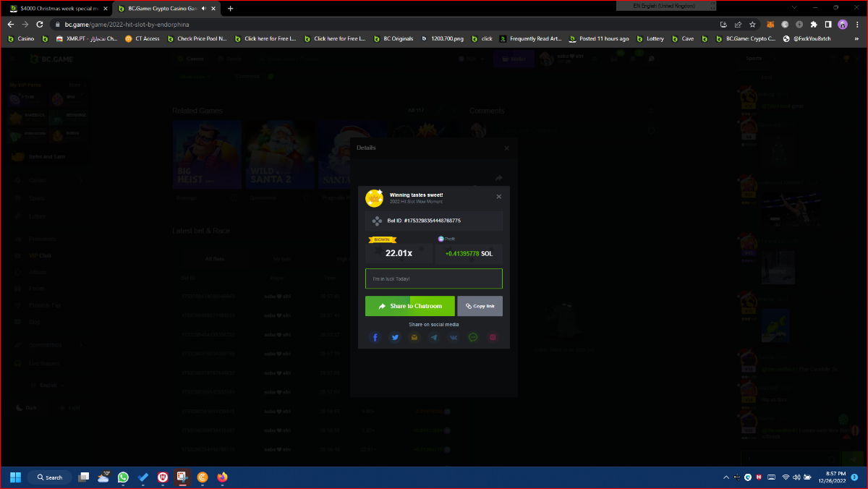Close the Details dialog
The height and width of the screenshot is (489, 868).
[506, 148]
